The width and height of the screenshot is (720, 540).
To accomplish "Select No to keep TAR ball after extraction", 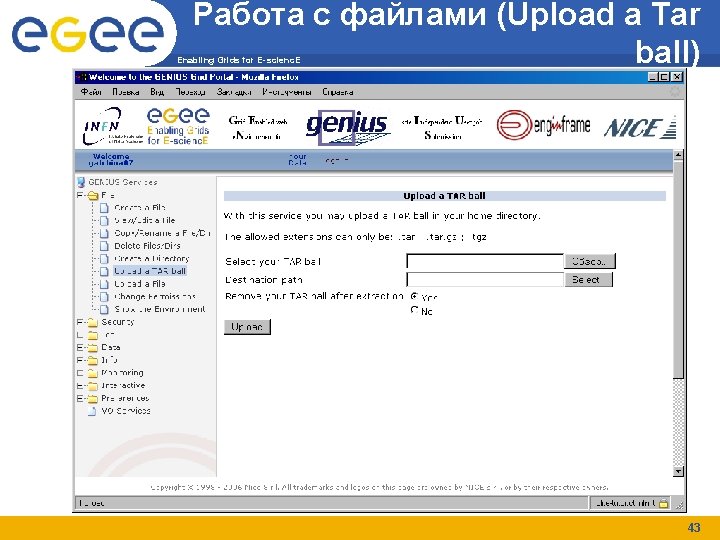I will 414,310.
